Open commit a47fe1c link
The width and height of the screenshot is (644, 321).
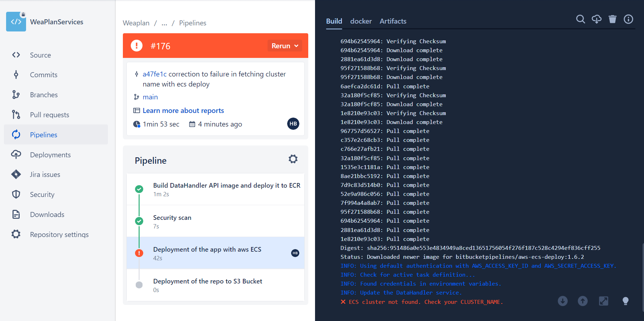155,74
